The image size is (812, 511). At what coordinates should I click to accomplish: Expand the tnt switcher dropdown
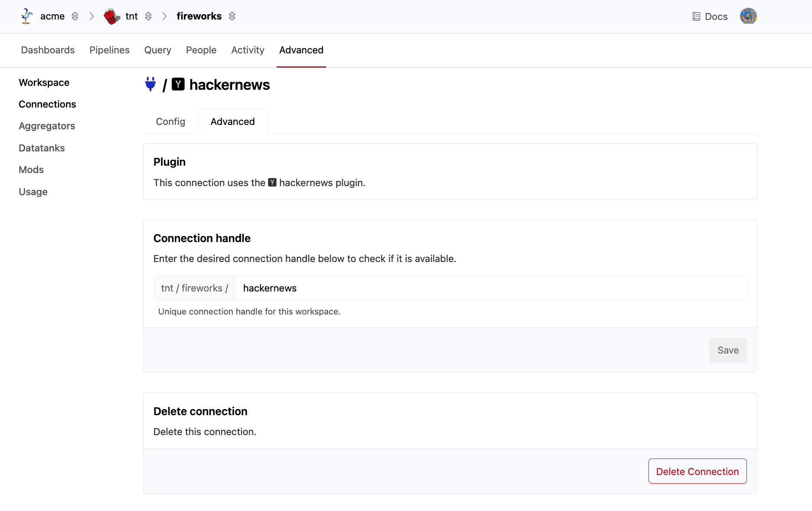coord(148,16)
